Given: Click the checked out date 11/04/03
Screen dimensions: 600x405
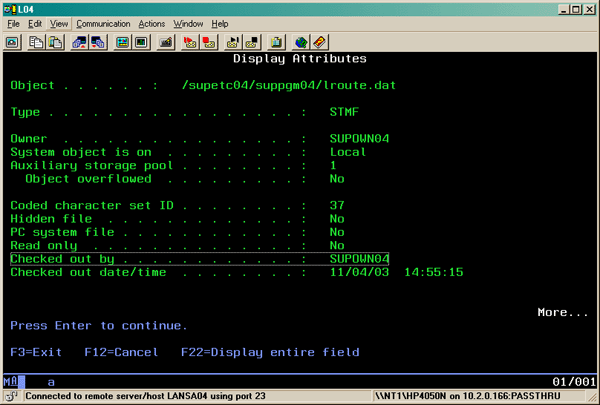Looking at the screenshot, I should point(359,272).
